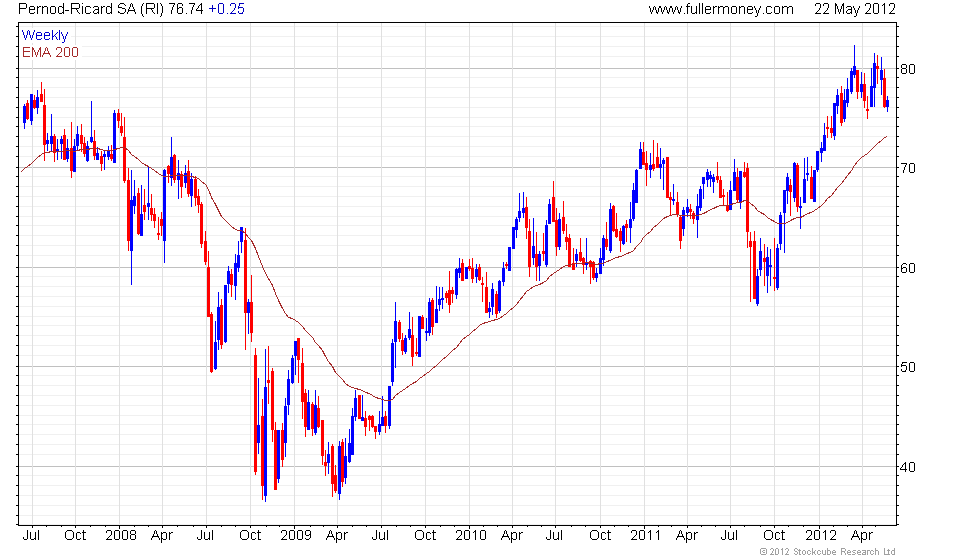The width and height of the screenshot is (980, 560).
Task: Click the y-axis label 40
Action: 908,467
